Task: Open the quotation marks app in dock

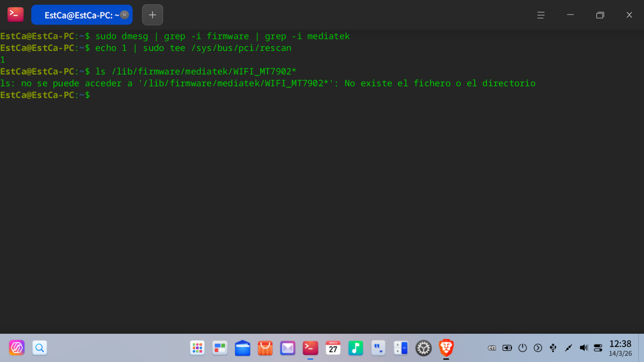Action: coord(378,348)
